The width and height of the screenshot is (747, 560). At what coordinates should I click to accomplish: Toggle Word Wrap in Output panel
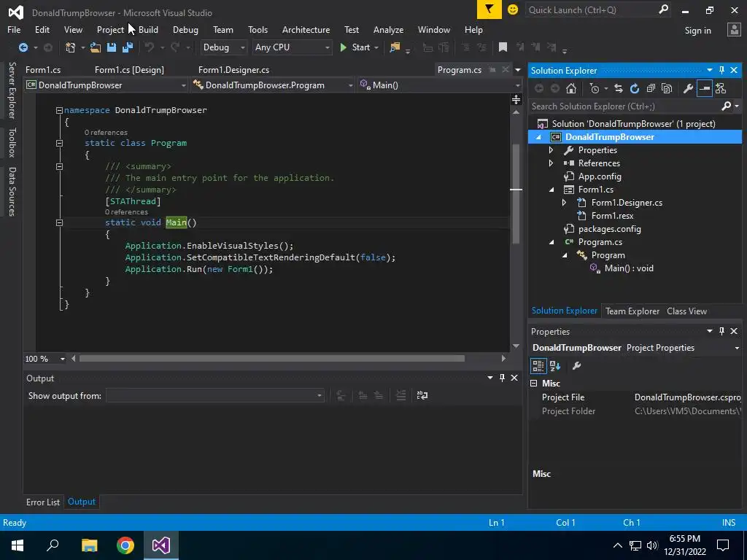tap(422, 395)
